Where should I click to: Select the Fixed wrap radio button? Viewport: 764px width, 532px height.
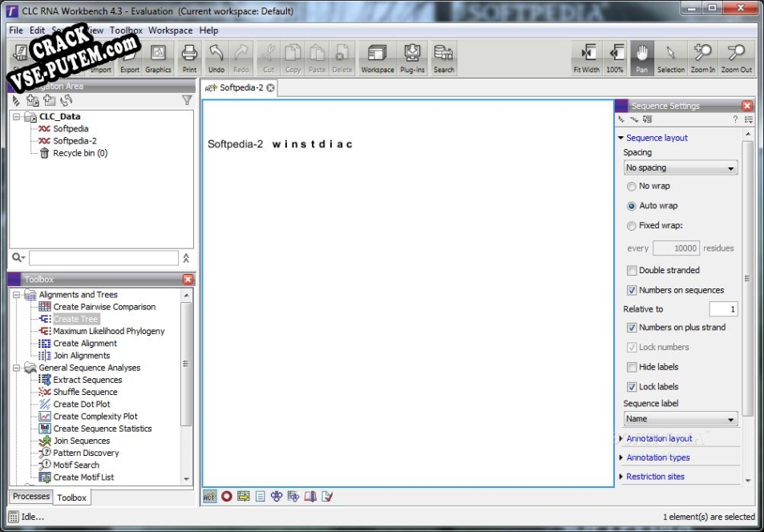pos(632,226)
